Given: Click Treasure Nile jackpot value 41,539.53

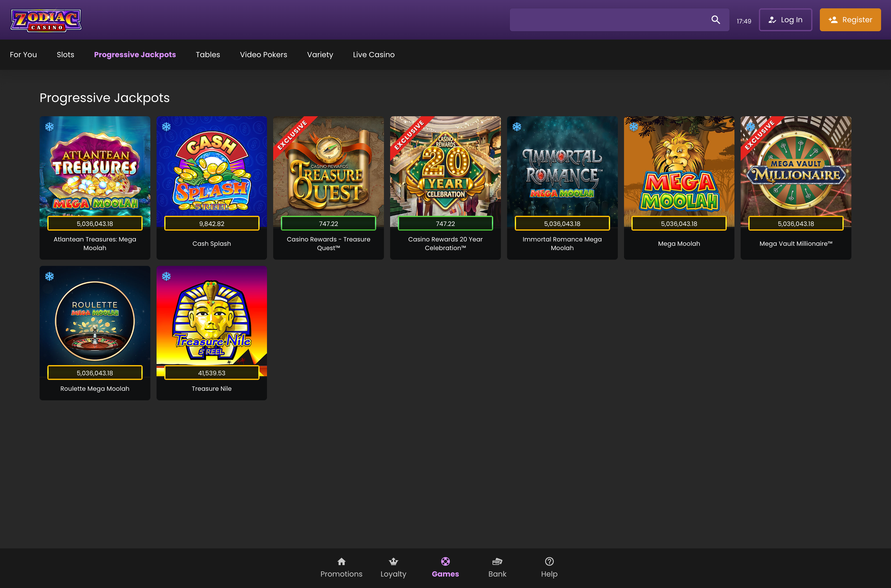Looking at the screenshot, I should click(212, 373).
